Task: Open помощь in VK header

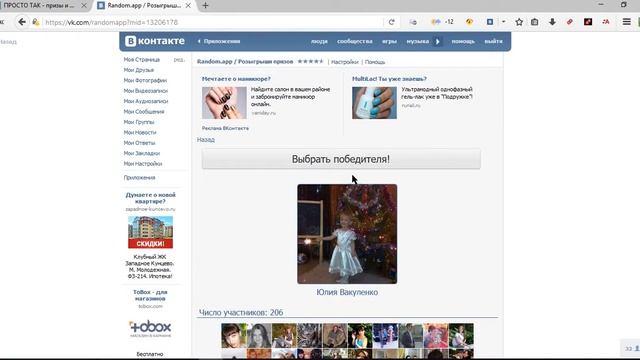Action: [463, 41]
